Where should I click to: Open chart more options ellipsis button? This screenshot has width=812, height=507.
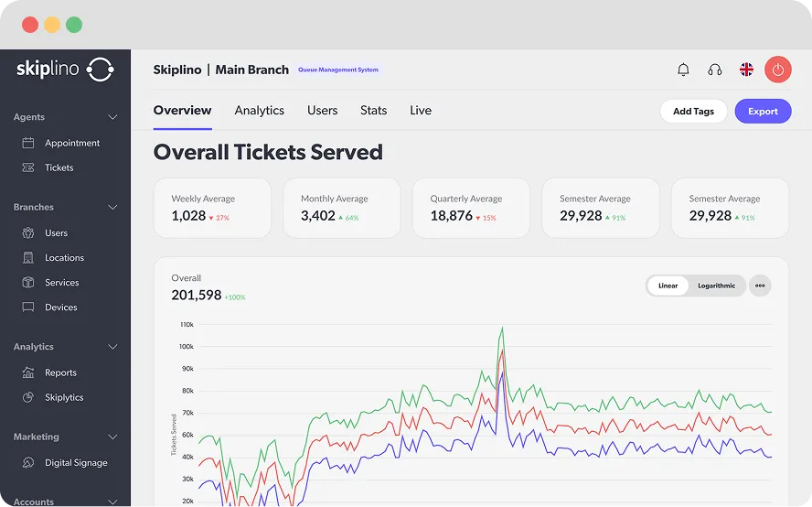pyautogui.click(x=760, y=286)
